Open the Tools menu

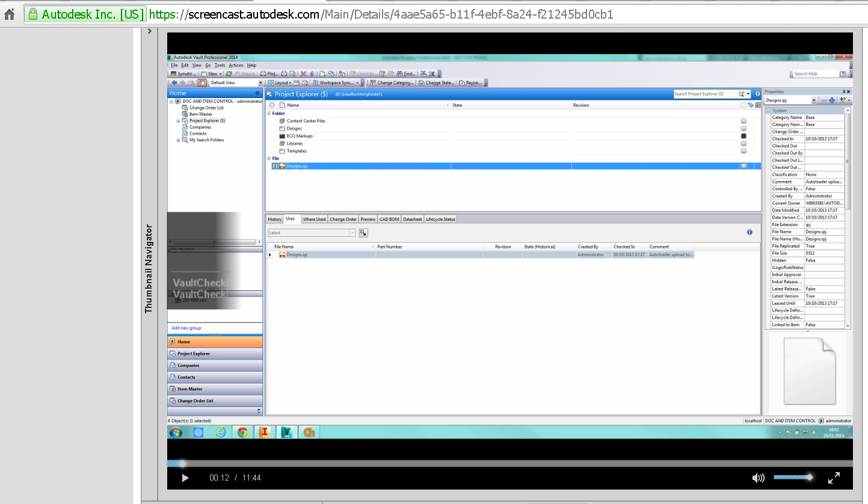point(220,65)
